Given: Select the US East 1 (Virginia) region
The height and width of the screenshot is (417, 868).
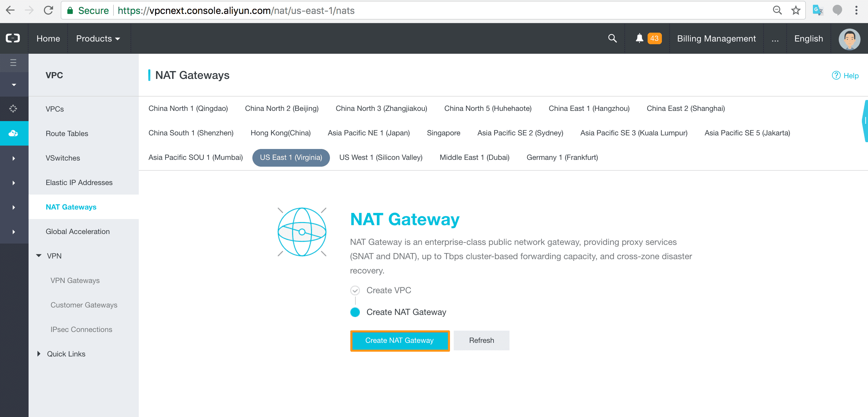Looking at the screenshot, I should tap(291, 157).
